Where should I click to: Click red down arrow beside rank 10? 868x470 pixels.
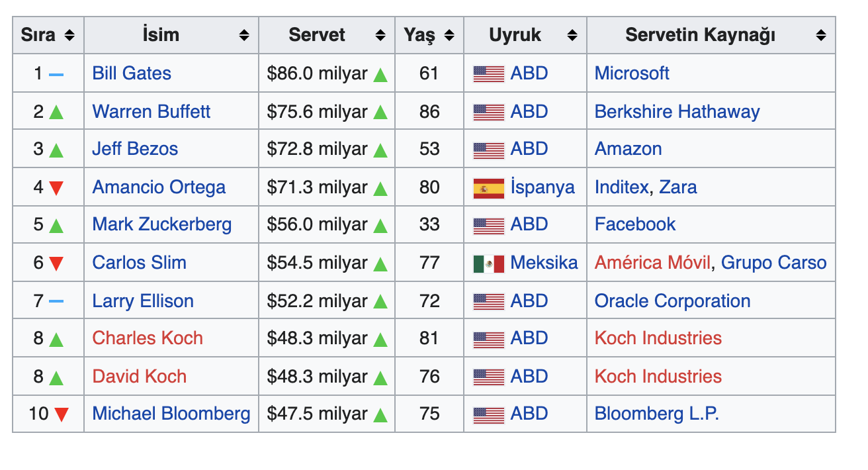pyautogui.click(x=62, y=415)
